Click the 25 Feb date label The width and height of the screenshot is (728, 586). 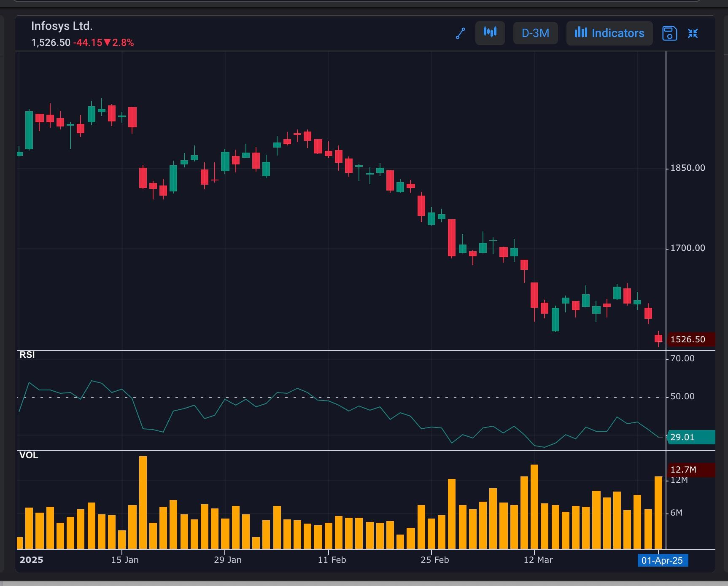(435, 560)
